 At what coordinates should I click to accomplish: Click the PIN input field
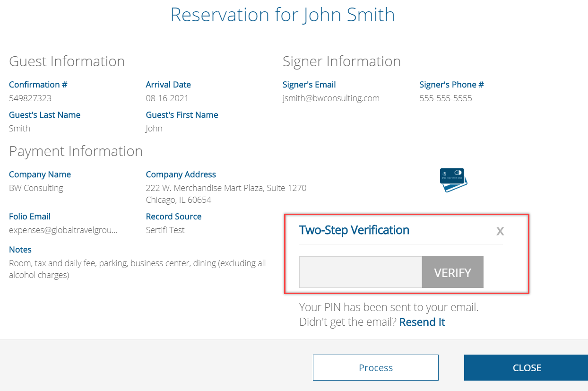pyautogui.click(x=361, y=272)
